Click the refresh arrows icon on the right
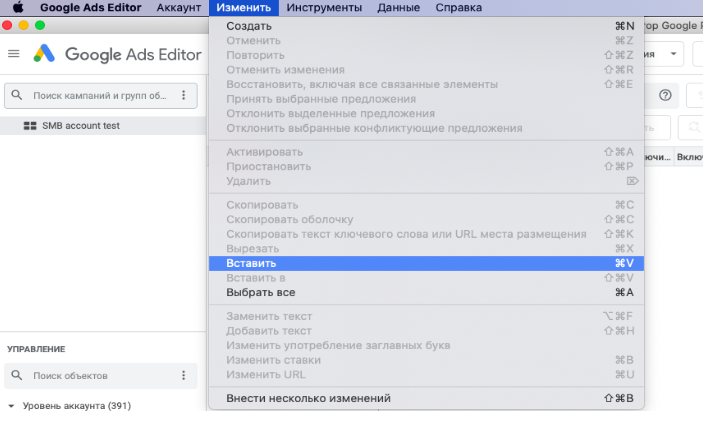The width and height of the screenshot is (703, 422). (694, 127)
